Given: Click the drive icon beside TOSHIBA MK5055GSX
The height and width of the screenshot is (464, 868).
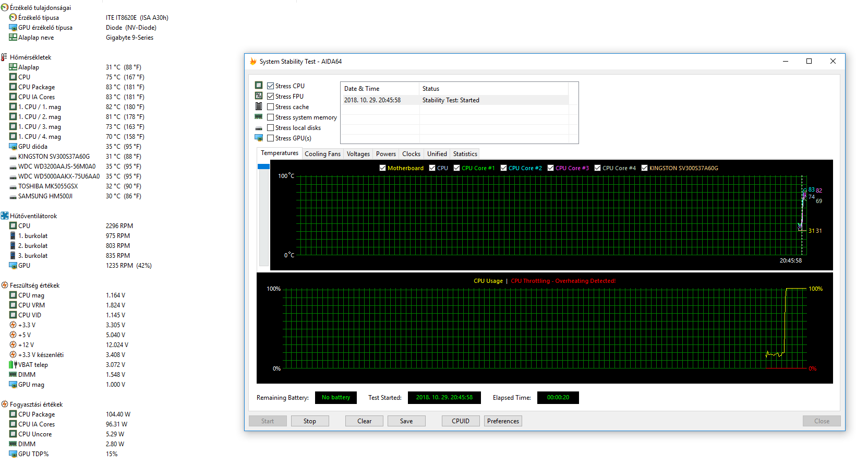Looking at the screenshot, I should [x=13, y=186].
